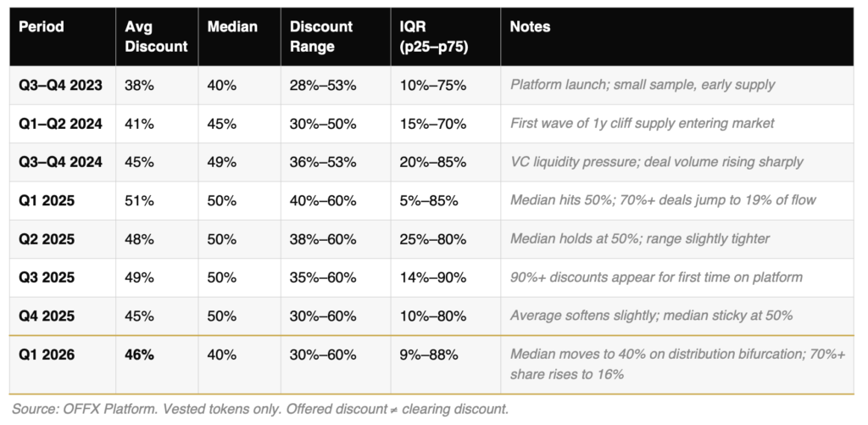Click the Notes column header
Viewport: 868px width, 425px height.
(x=530, y=27)
